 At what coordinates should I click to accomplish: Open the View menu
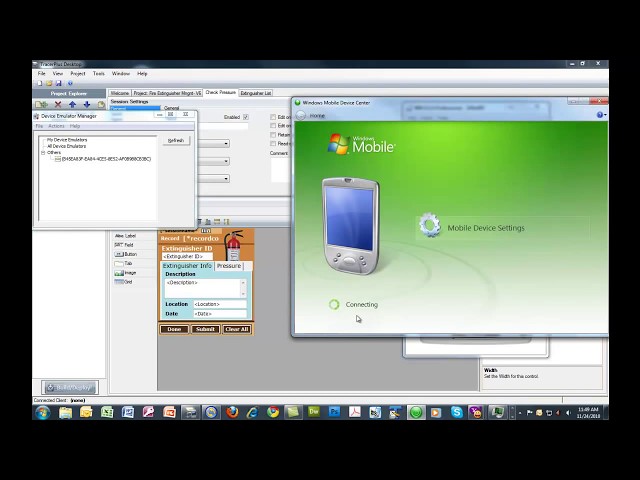pyautogui.click(x=58, y=73)
